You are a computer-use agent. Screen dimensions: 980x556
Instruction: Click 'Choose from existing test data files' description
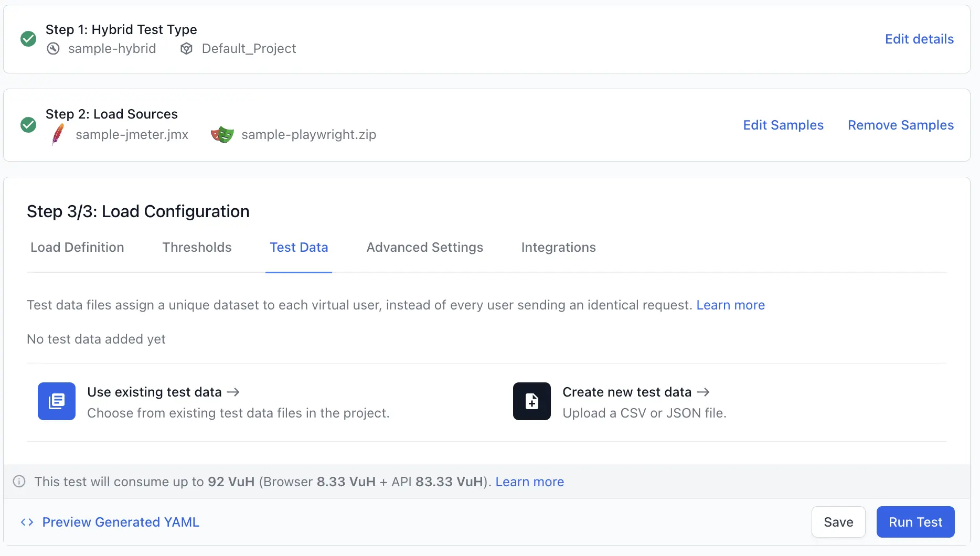coord(238,413)
